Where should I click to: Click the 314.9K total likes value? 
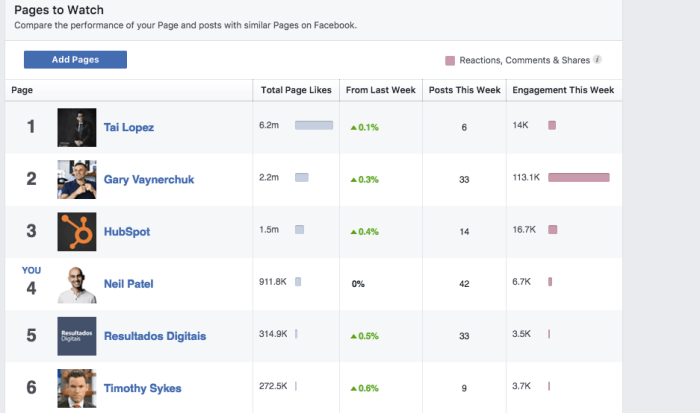point(273,334)
